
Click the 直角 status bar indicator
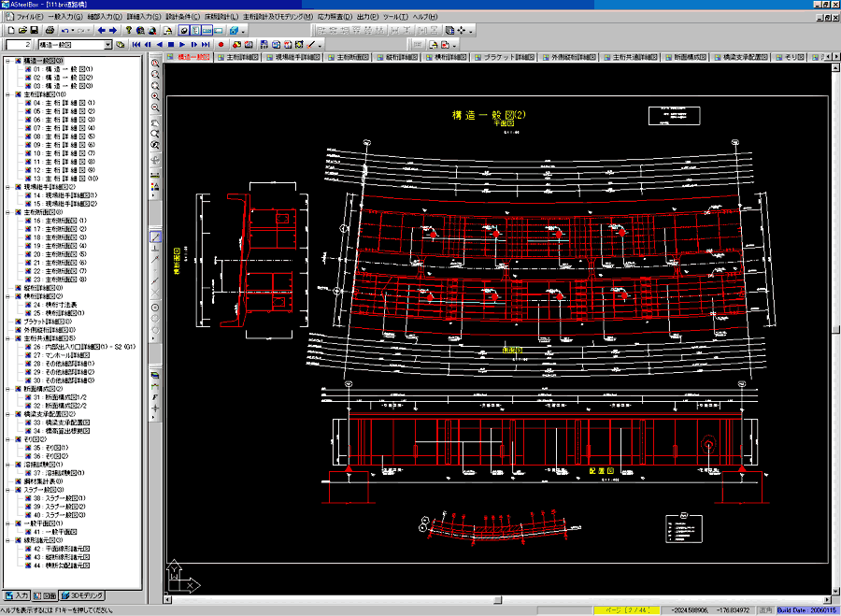765,610
